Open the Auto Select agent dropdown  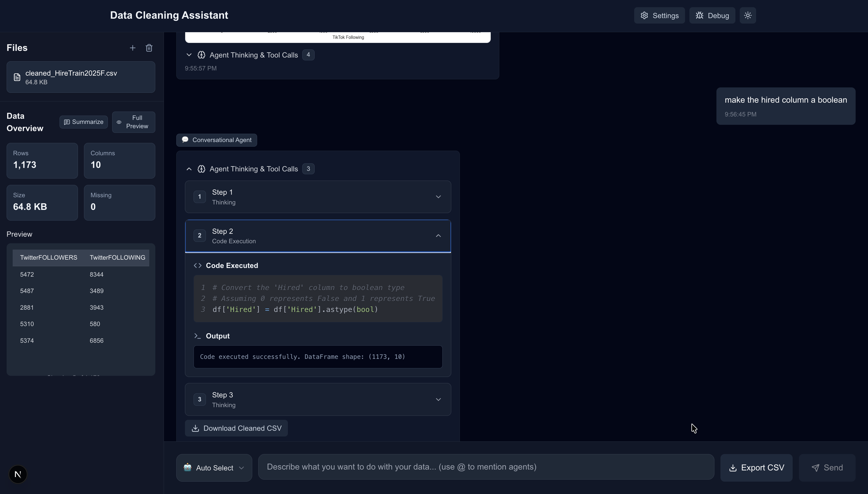(214, 468)
